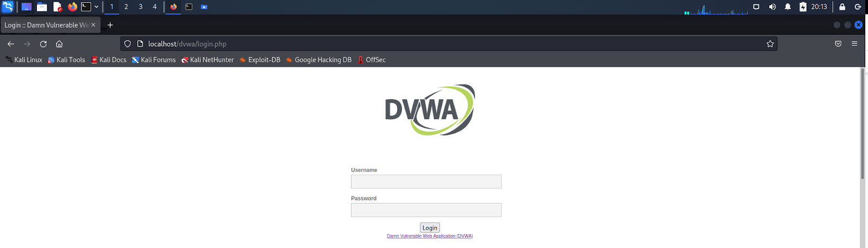Open the Exploit-DB bookmark
Image resolution: width=868 pixels, height=248 pixels.
tap(260, 60)
